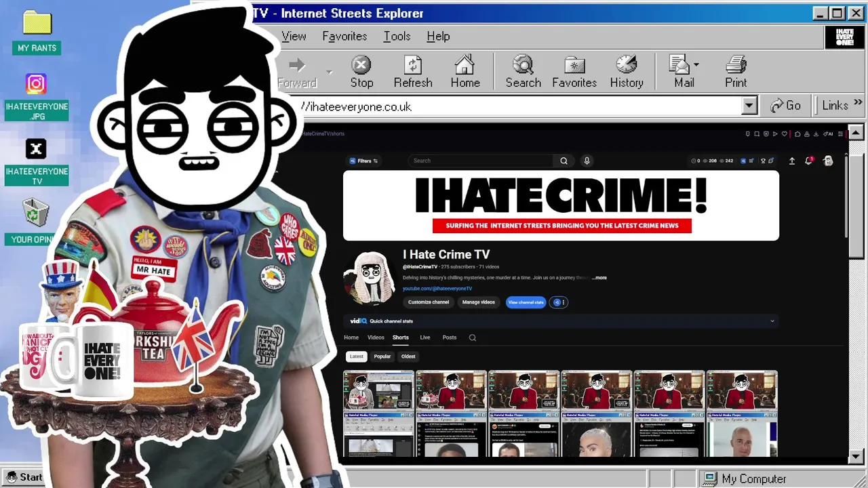Click the voice search microphone icon

pos(587,161)
